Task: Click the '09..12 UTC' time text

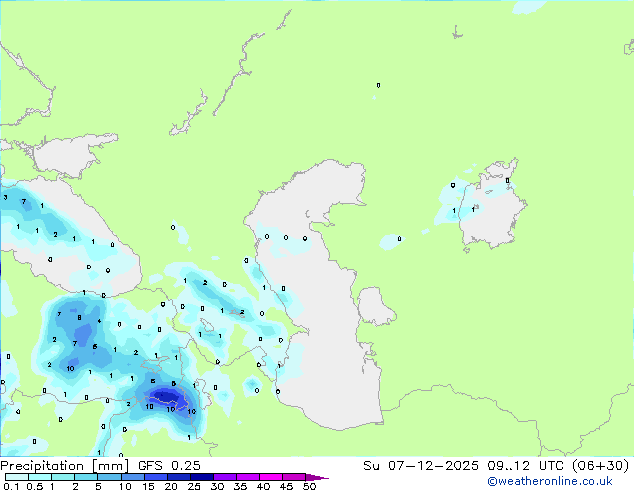Action: (x=526, y=466)
